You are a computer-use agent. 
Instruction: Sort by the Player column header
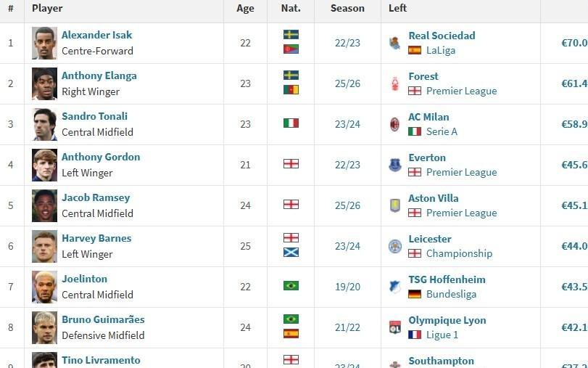pos(47,9)
